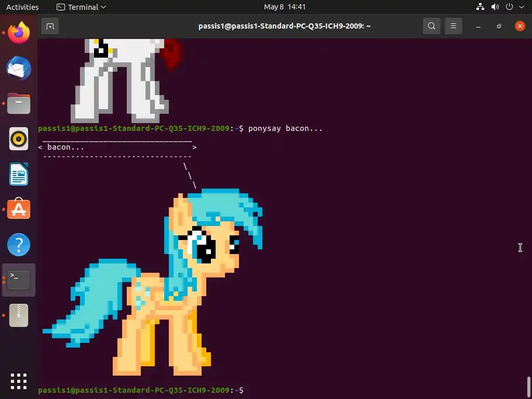Open a new terminal tab

[x=50, y=26]
